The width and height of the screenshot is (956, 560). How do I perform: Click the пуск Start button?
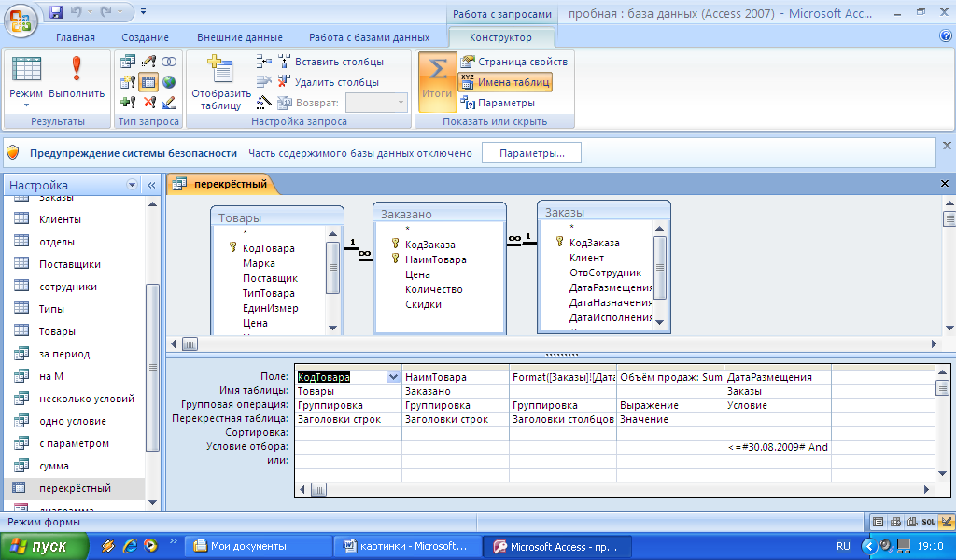45,546
